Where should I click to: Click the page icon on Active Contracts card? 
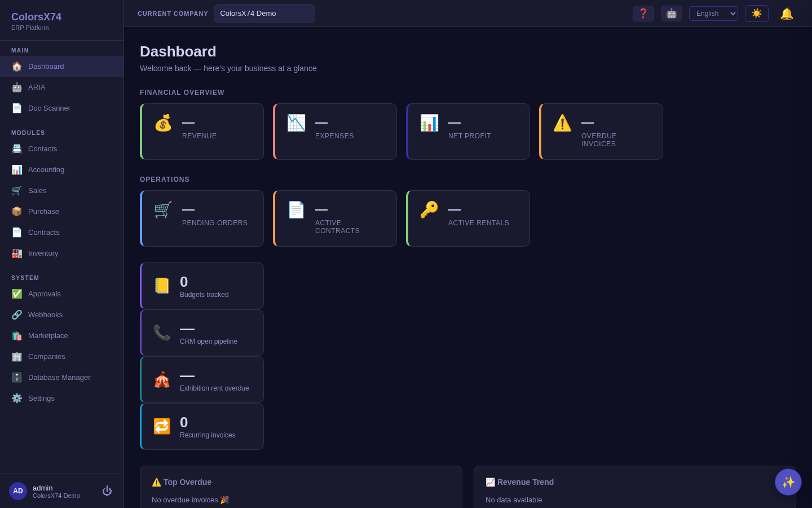coord(296,210)
